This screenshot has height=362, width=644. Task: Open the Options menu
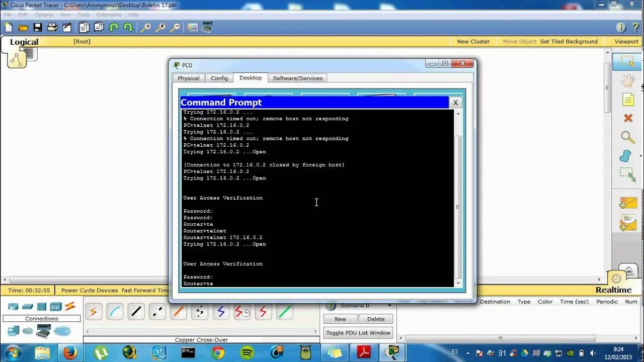[x=44, y=15]
